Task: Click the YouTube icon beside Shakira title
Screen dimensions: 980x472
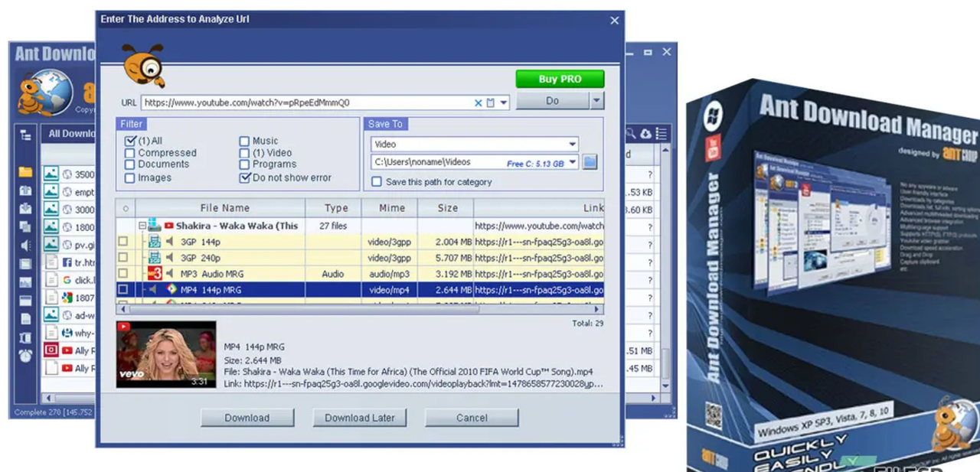Action: [168, 226]
